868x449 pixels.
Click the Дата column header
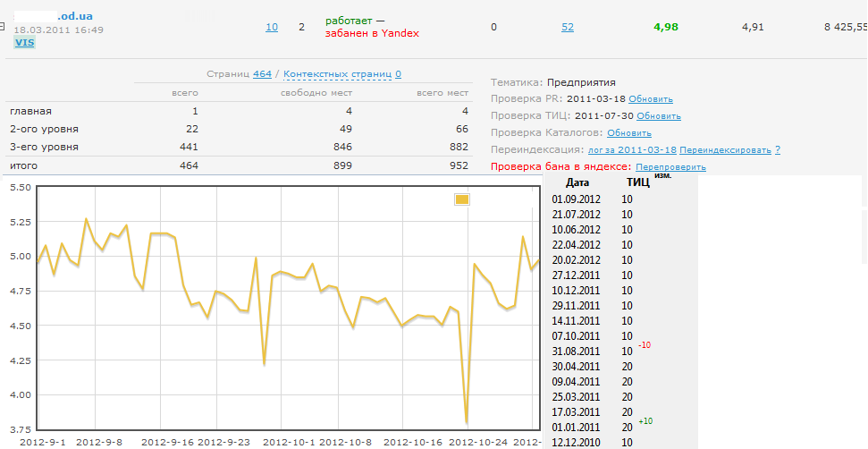click(x=577, y=182)
